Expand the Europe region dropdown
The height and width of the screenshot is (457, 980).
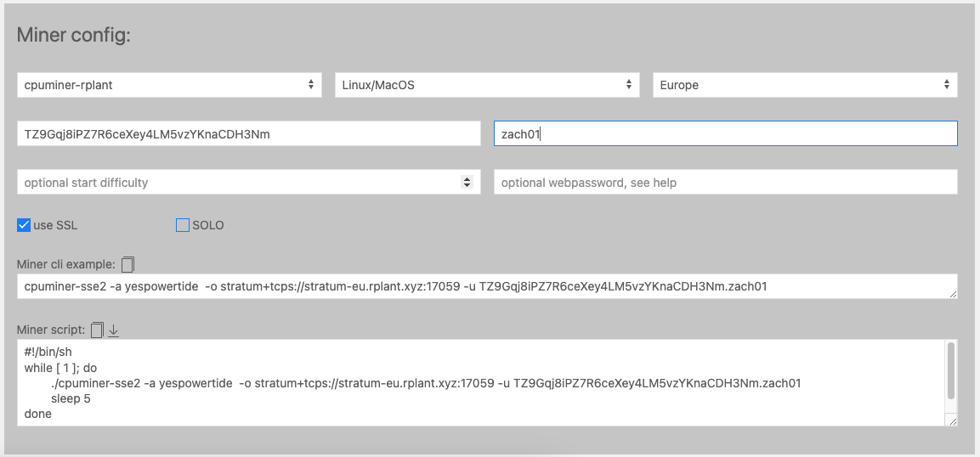point(804,85)
